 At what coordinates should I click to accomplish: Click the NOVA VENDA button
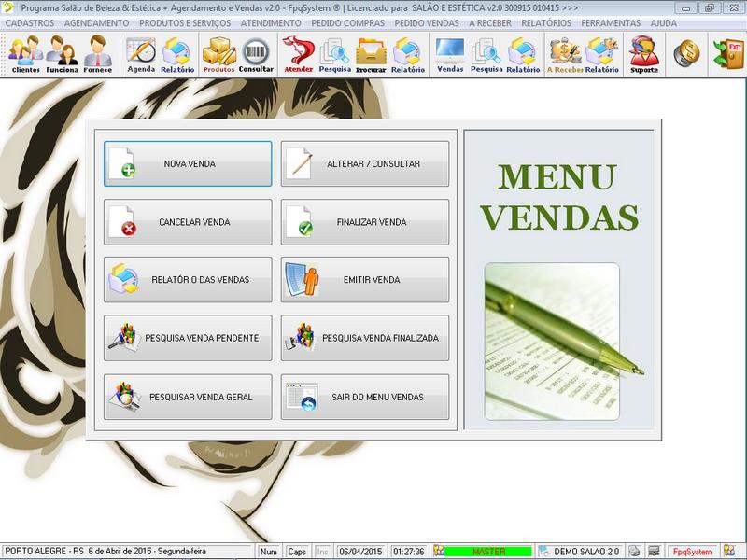(x=188, y=163)
